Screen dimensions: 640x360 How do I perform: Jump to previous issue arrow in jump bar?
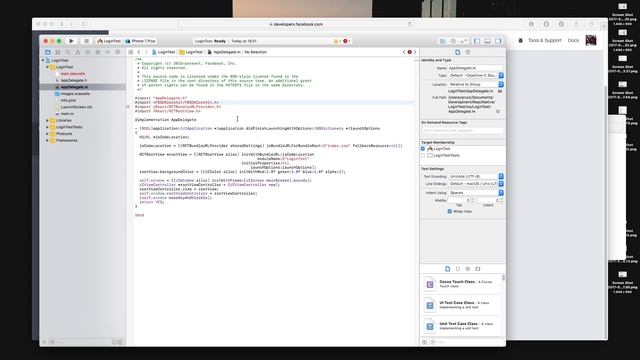[x=404, y=52]
